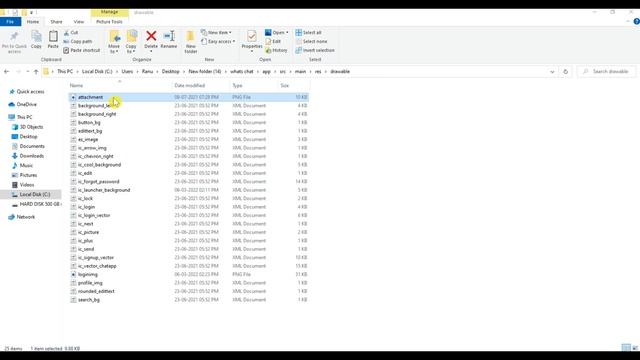640x360 pixels.
Task: Switch to details view icon in status bar
Action: 626,348
